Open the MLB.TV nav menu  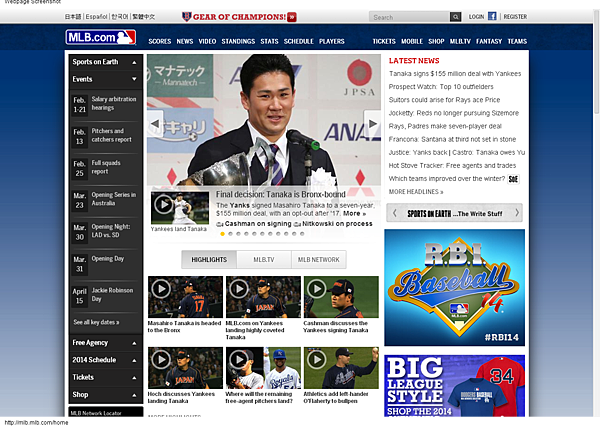pyautogui.click(x=460, y=41)
